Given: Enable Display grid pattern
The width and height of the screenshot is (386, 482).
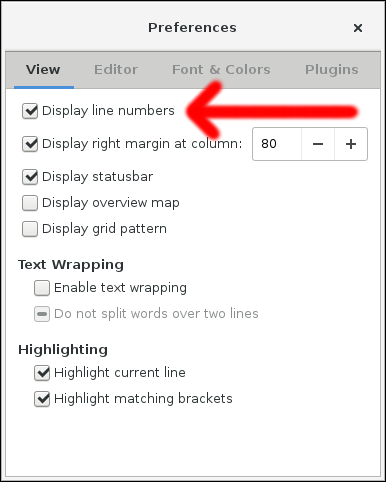Looking at the screenshot, I should [x=30, y=229].
